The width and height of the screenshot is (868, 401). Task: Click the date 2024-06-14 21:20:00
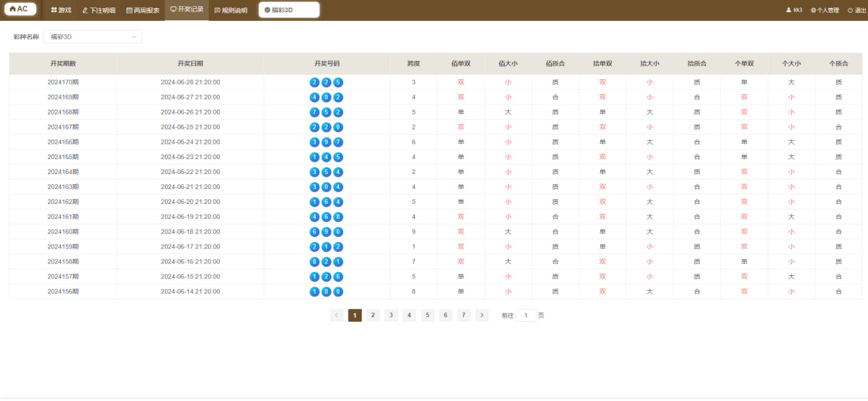point(191,291)
